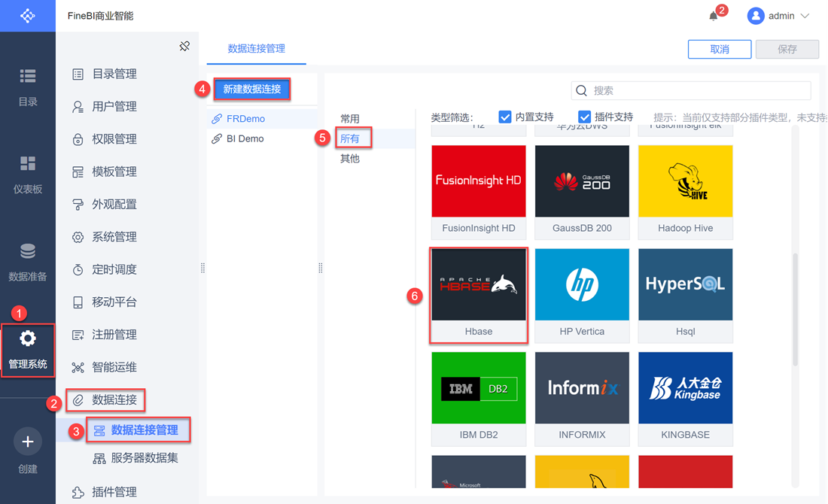Expand the 数据连接 menu section
828x504 pixels.
click(105, 400)
